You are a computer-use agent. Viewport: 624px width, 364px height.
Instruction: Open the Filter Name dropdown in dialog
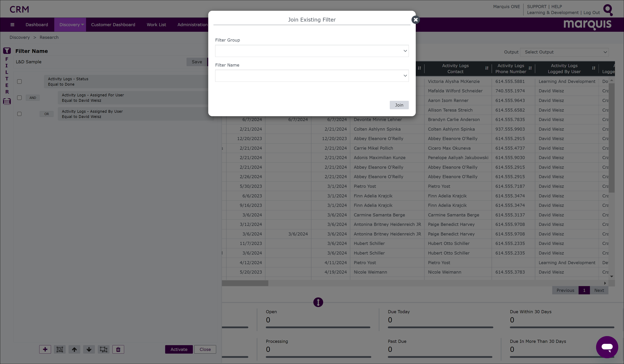[312, 76]
